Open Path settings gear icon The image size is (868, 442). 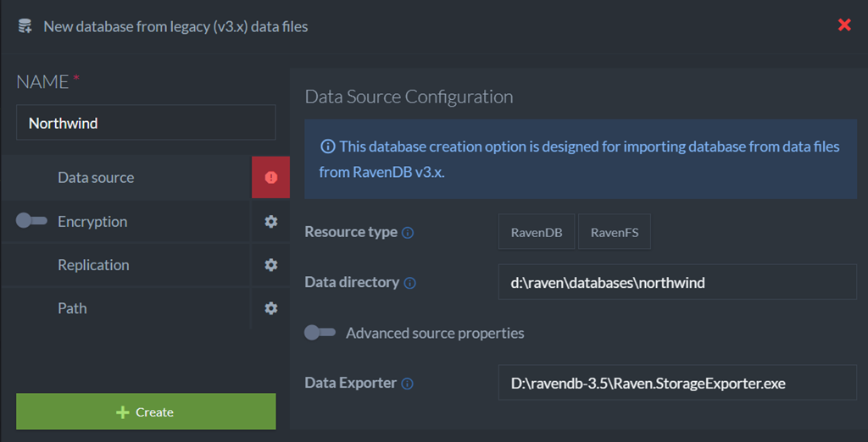pos(270,308)
